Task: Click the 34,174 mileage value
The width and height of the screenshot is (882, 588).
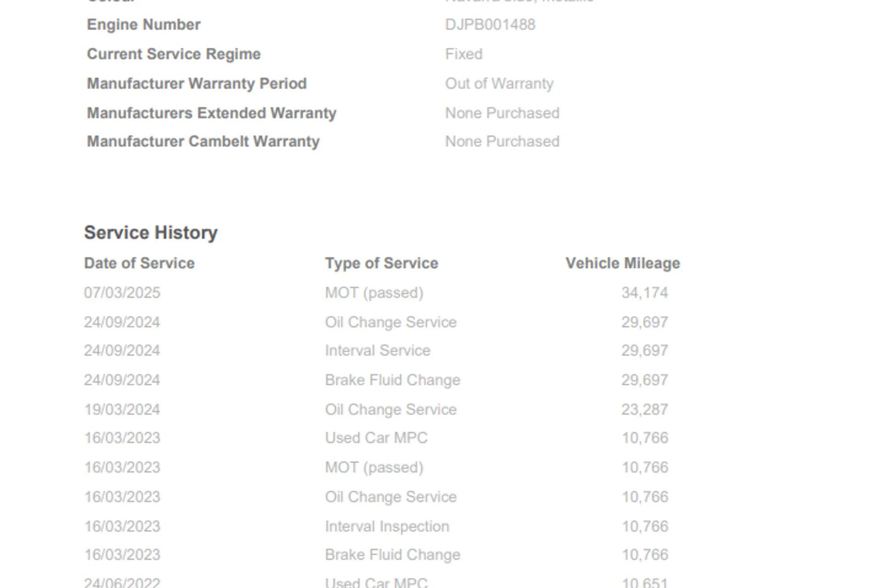Action: pyautogui.click(x=645, y=293)
